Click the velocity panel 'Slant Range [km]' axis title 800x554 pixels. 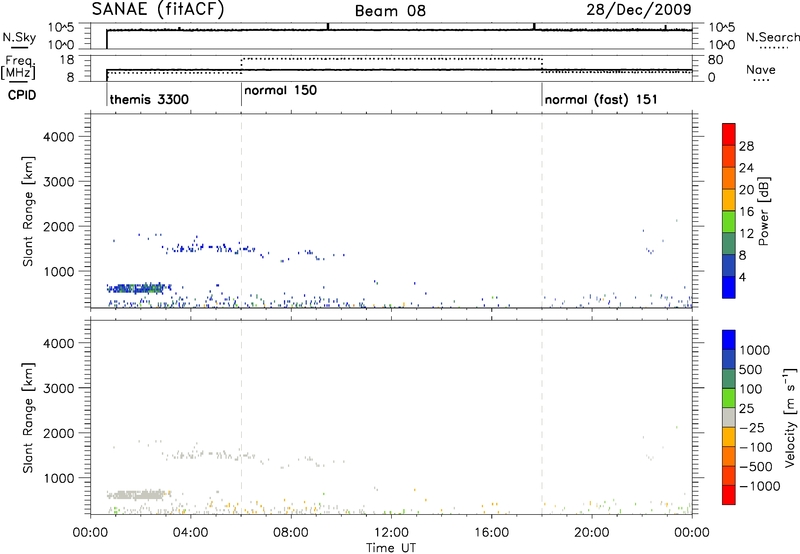28,418
